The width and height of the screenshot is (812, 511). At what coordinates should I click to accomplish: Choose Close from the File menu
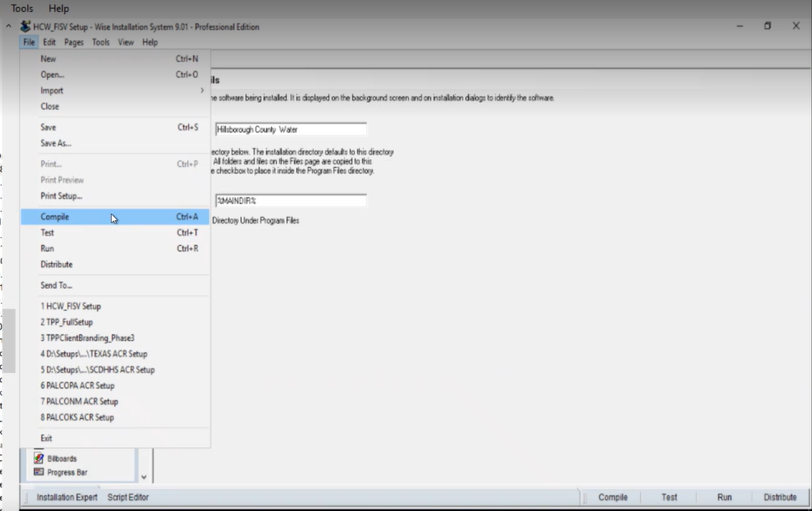click(115, 106)
